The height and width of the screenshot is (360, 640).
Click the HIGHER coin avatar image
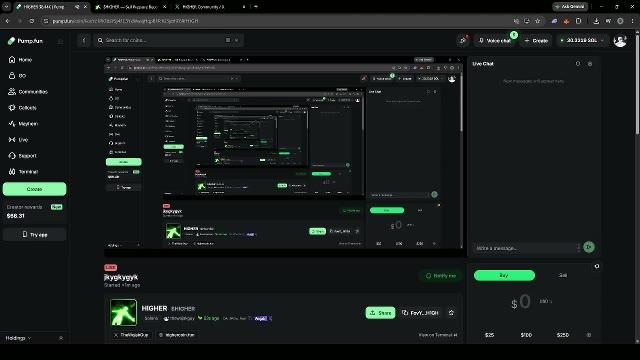[x=124, y=312]
